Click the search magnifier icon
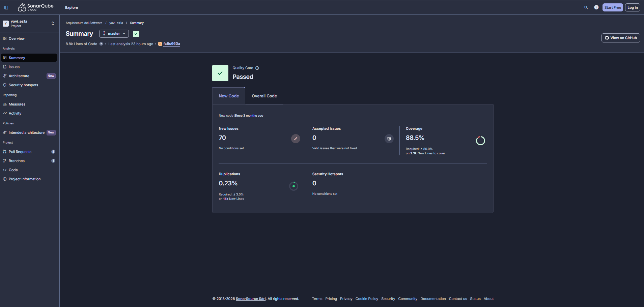 (586, 7)
